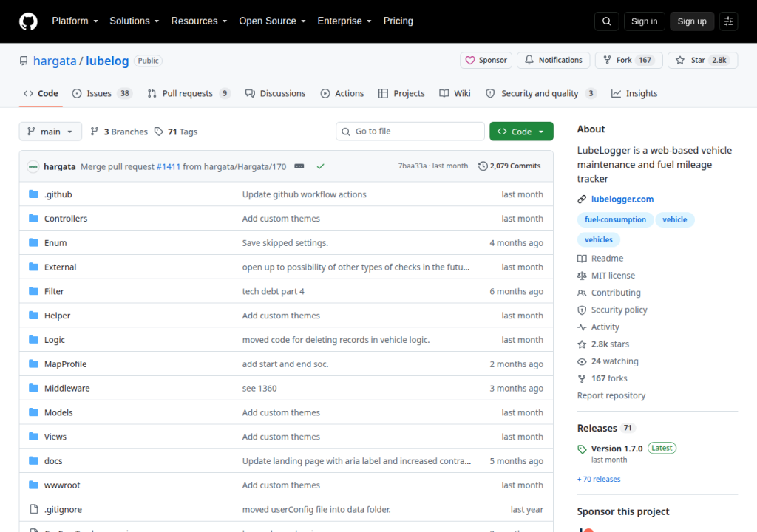Open the lubelog repository name link
This screenshot has width=757, height=532.
107,61
